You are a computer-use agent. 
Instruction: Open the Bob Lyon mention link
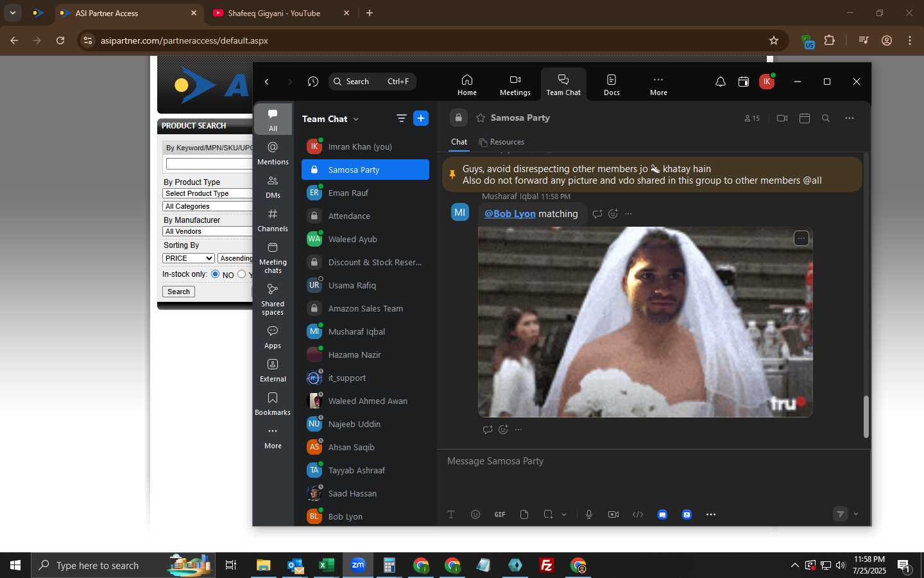[x=509, y=214]
